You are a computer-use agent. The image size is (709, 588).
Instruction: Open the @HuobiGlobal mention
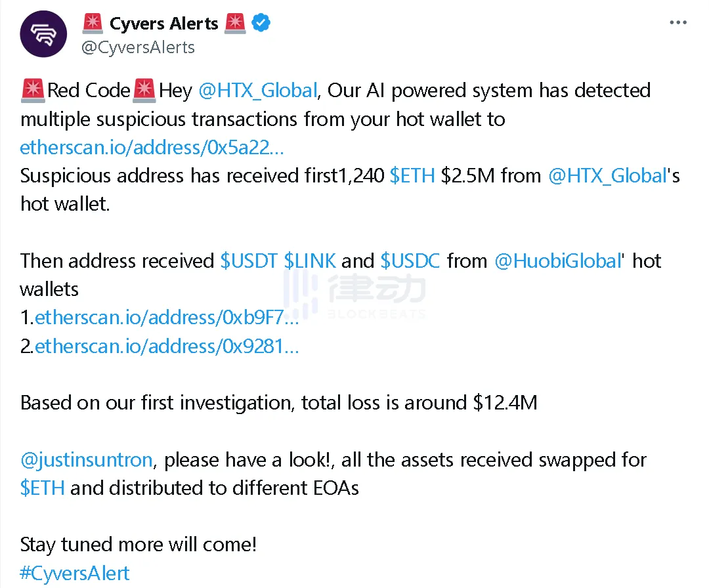pyautogui.click(x=557, y=261)
